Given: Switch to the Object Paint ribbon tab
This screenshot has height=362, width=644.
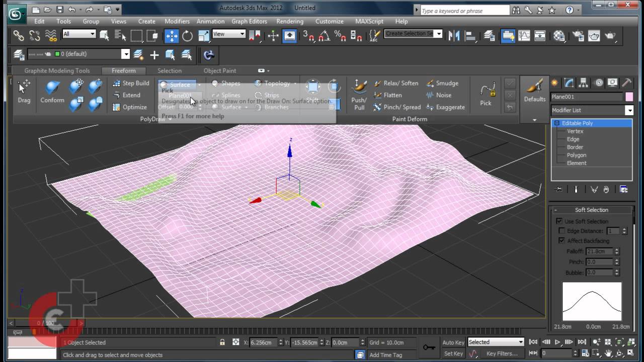Looking at the screenshot, I should [220, 70].
